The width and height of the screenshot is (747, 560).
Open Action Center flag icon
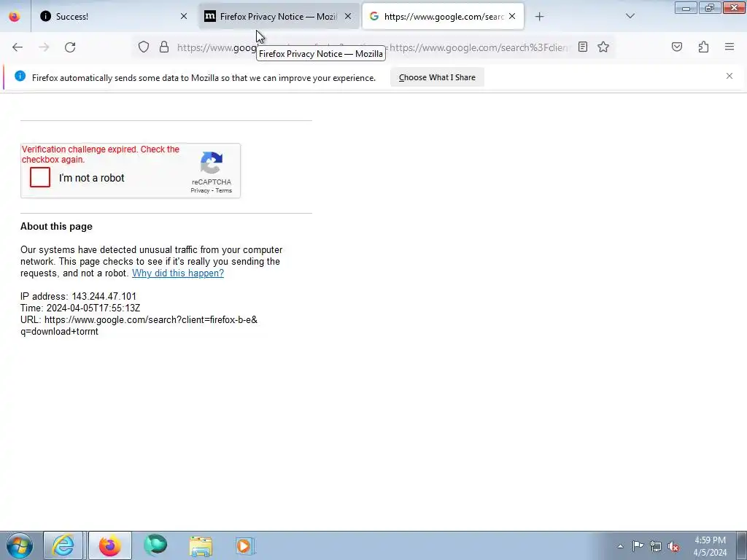point(638,546)
